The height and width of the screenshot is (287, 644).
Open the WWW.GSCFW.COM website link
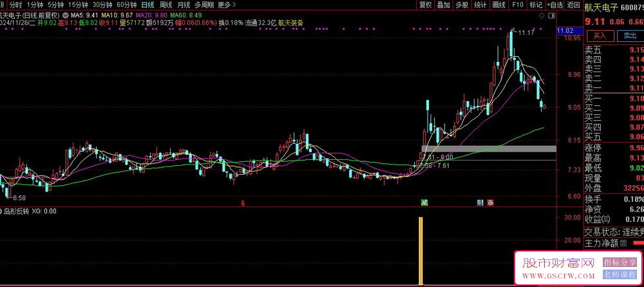[x=558, y=275]
